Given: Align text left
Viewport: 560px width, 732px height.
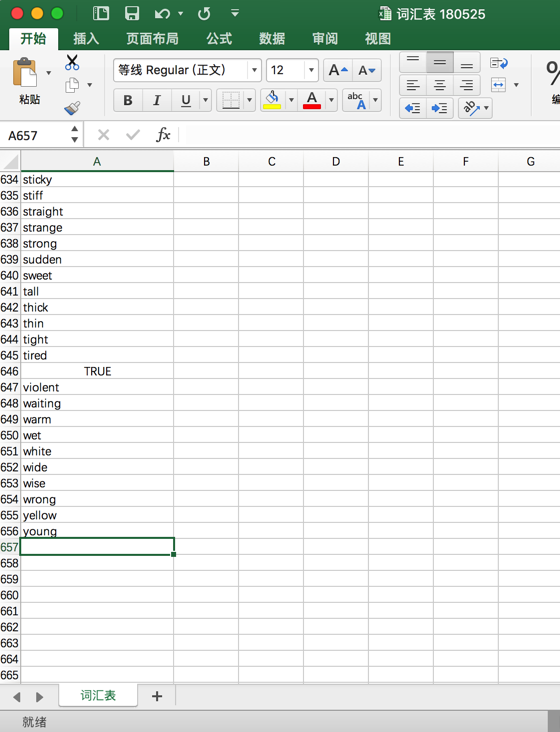Looking at the screenshot, I should [413, 85].
